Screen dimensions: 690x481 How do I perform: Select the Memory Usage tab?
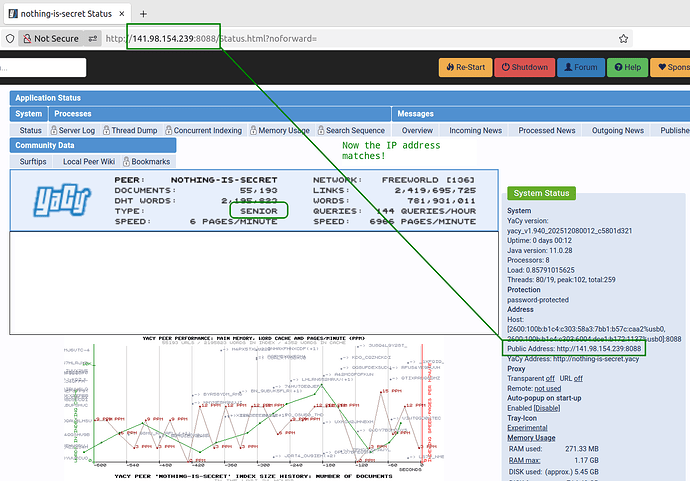(x=281, y=130)
